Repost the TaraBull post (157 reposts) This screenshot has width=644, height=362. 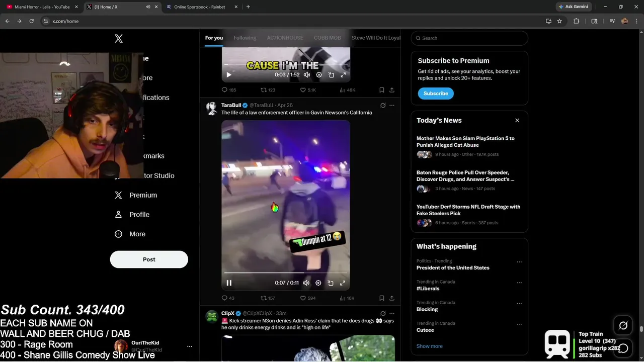tap(268, 298)
